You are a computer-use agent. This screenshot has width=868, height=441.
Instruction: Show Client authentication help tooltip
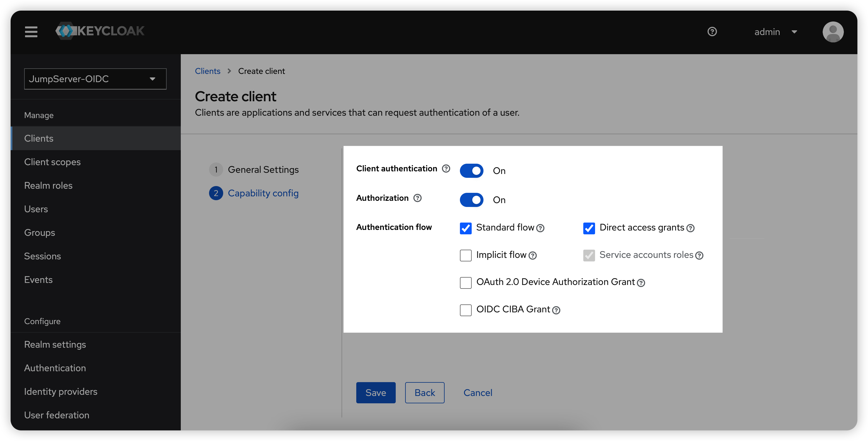pyautogui.click(x=446, y=168)
